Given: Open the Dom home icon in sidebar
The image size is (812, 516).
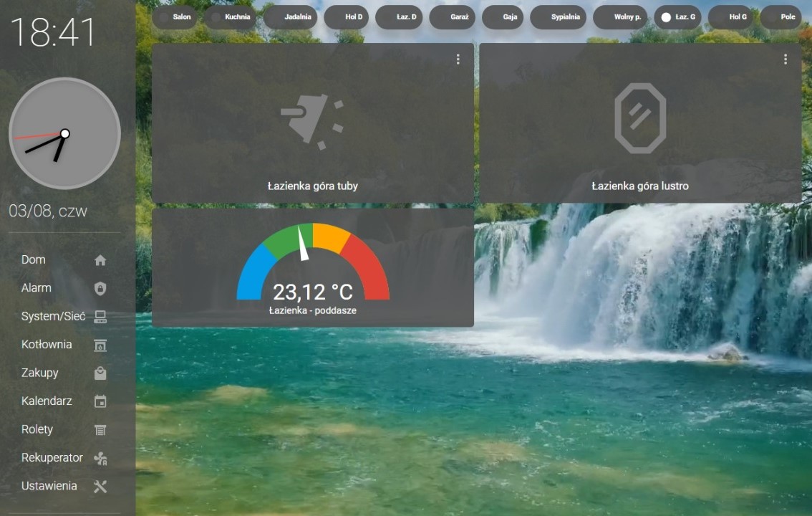Looking at the screenshot, I should pos(100,260).
